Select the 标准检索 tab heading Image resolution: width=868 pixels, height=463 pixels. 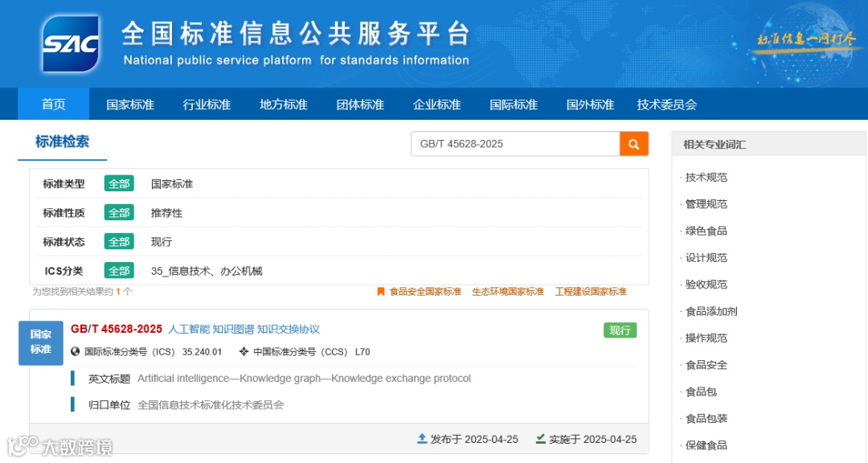point(63,142)
